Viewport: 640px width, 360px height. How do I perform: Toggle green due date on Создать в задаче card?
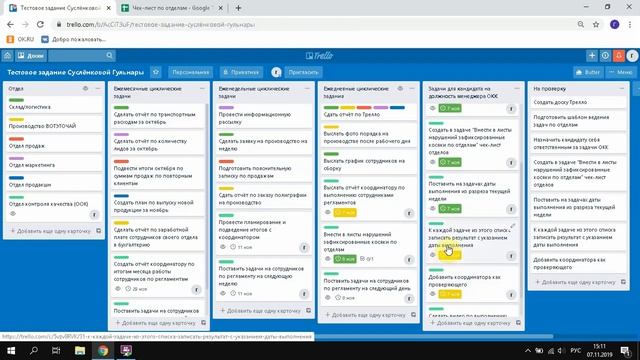(450, 162)
